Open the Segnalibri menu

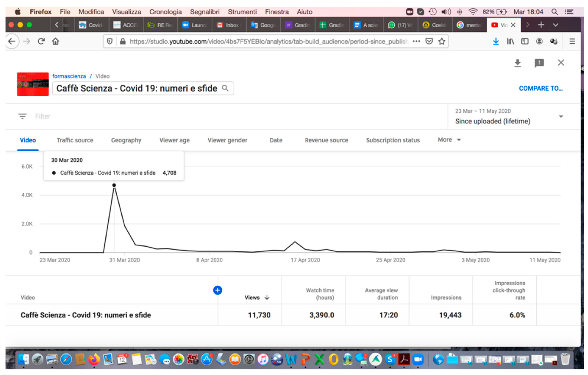205,12
